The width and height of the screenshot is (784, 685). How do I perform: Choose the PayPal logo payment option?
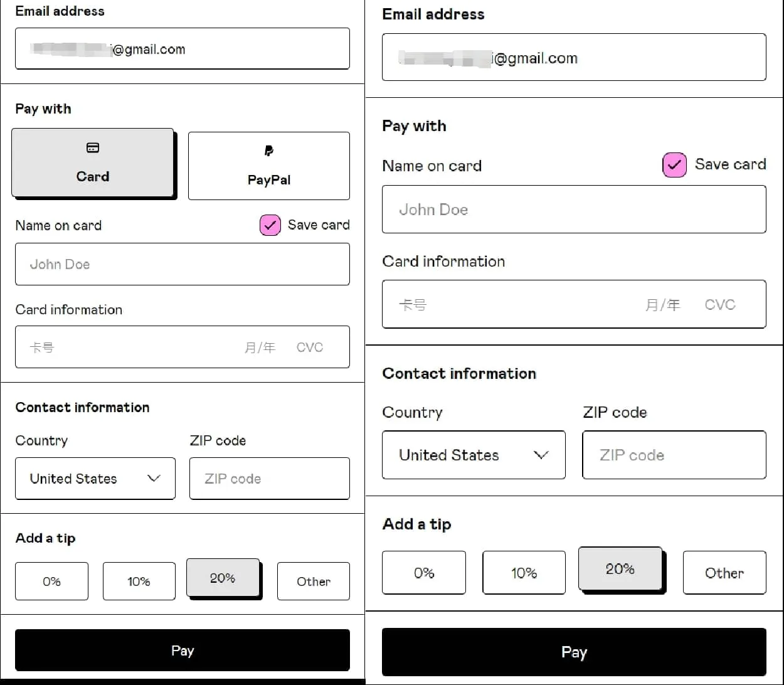pos(268,151)
